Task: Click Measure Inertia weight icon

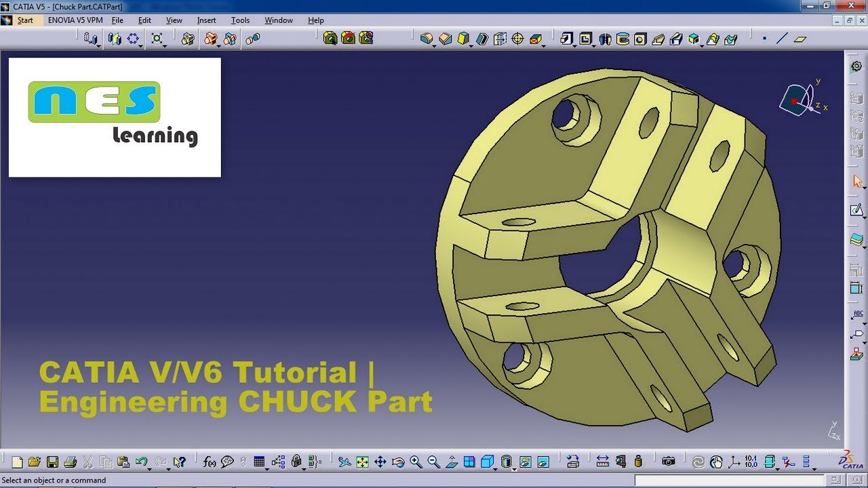Action: 638,462
